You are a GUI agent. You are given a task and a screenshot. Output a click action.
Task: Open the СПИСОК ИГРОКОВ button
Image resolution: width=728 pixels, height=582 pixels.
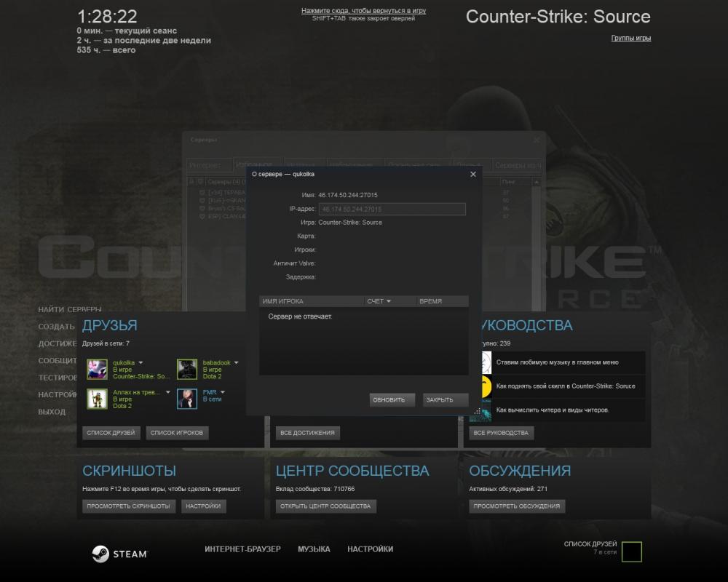[177, 433]
